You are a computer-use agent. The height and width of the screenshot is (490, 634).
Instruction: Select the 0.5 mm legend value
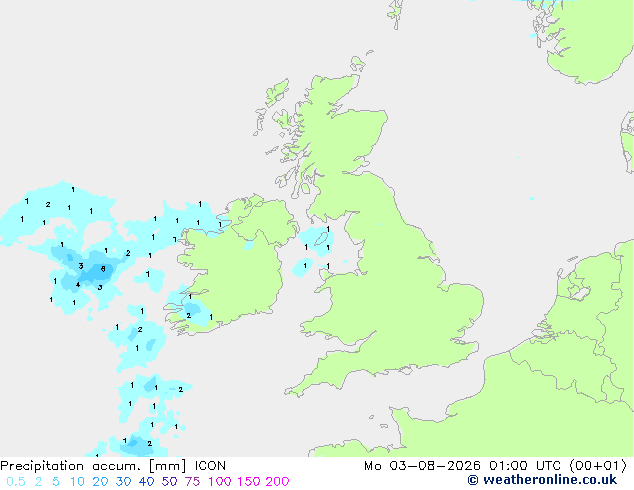click(x=16, y=482)
